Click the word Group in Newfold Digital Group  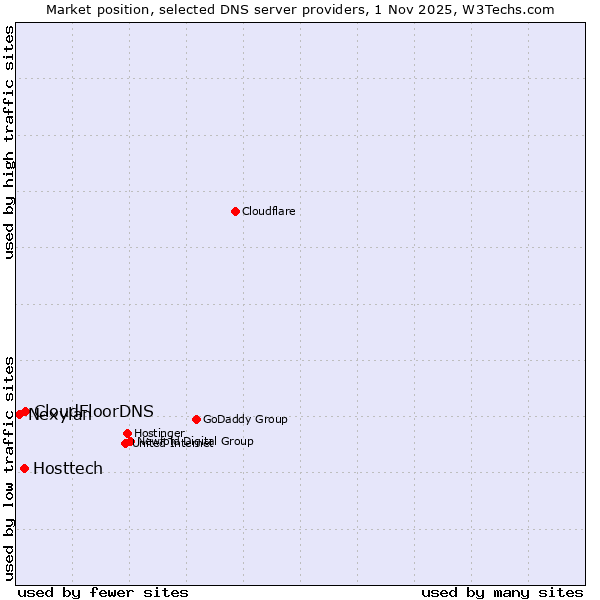(237, 441)
